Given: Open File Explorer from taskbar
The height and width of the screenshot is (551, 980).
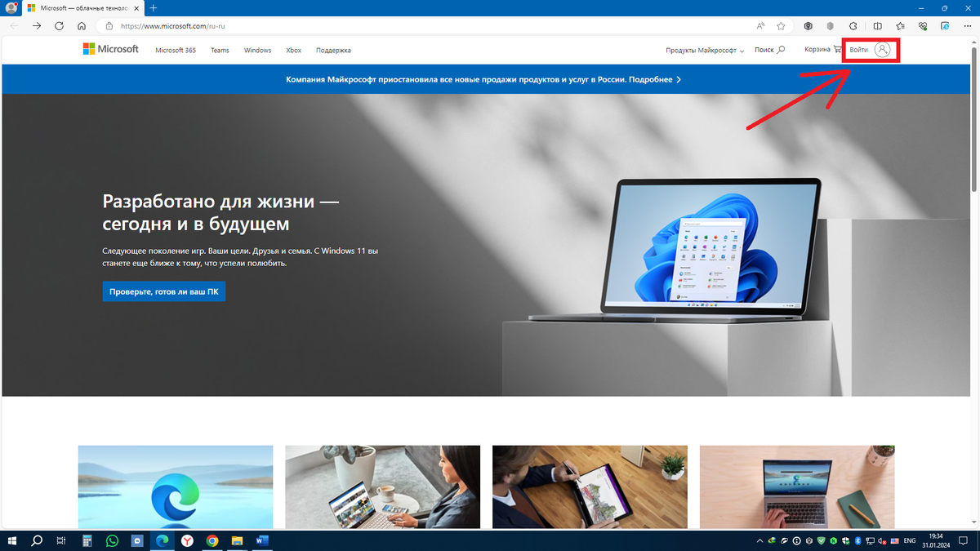Looking at the screenshot, I should (237, 540).
